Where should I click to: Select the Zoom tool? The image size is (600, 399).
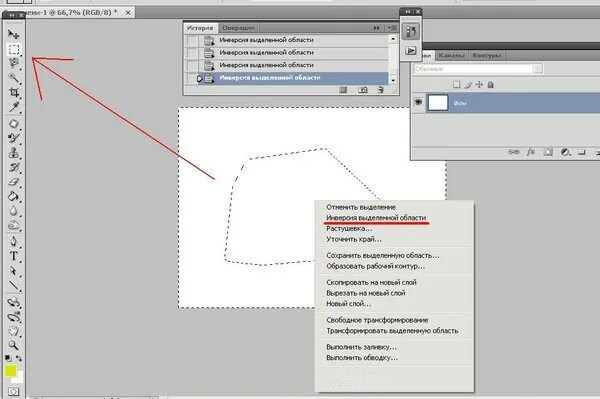point(14,345)
